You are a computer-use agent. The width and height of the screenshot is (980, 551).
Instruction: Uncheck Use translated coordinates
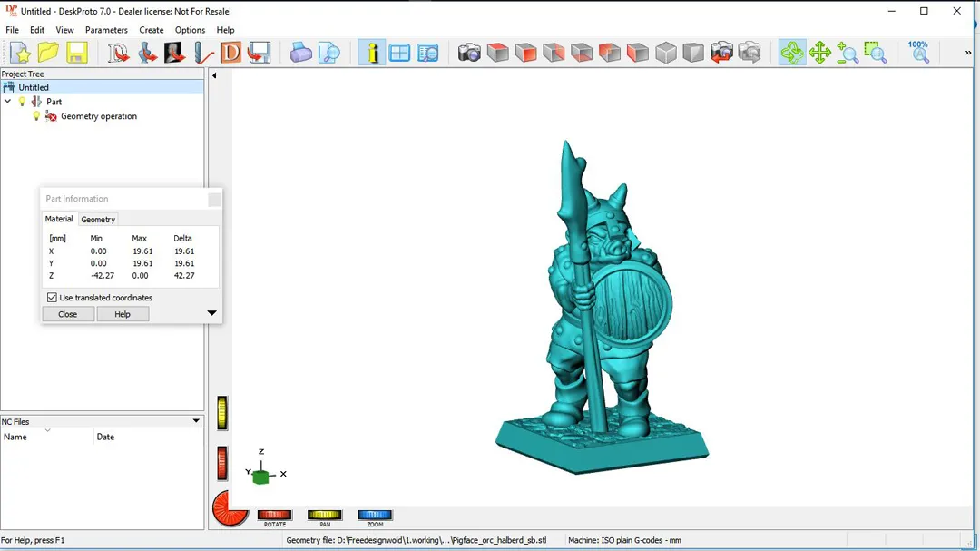(x=52, y=298)
